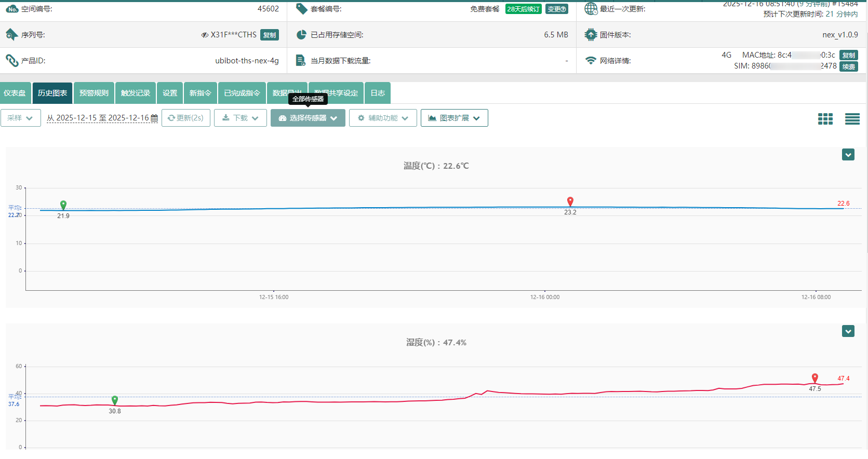Open the 仪表盘 dashboard tab
This screenshot has height=459, width=868.
[x=15, y=93]
